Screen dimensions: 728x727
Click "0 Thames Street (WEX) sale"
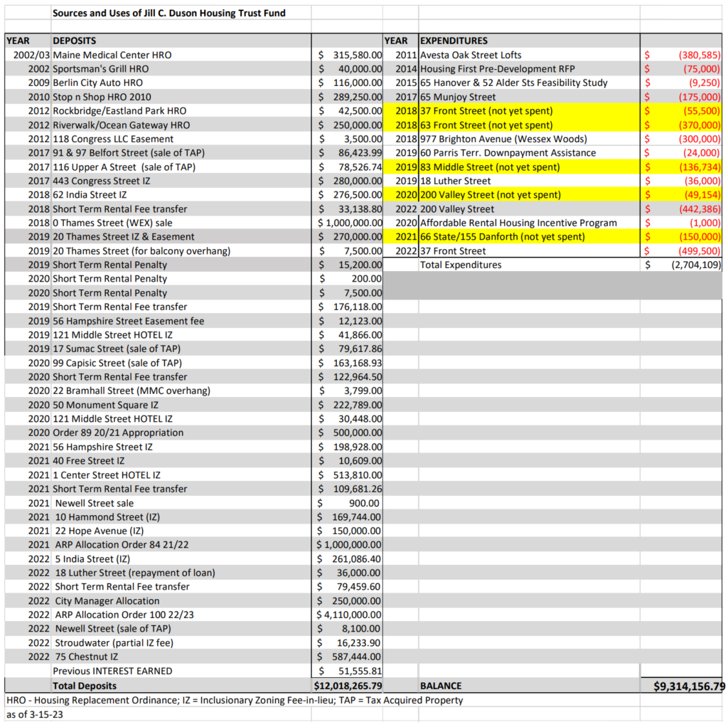pos(112,223)
